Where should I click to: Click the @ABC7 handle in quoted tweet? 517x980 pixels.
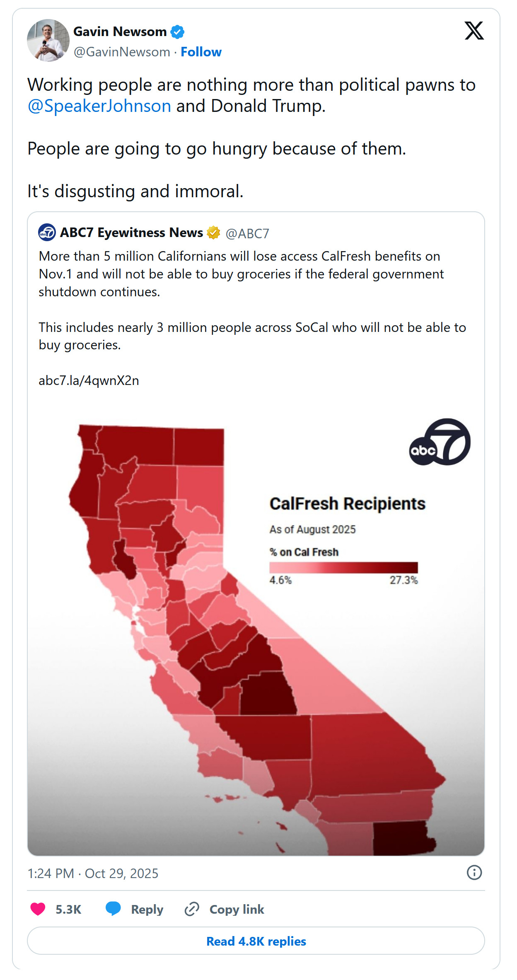coord(247,234)
